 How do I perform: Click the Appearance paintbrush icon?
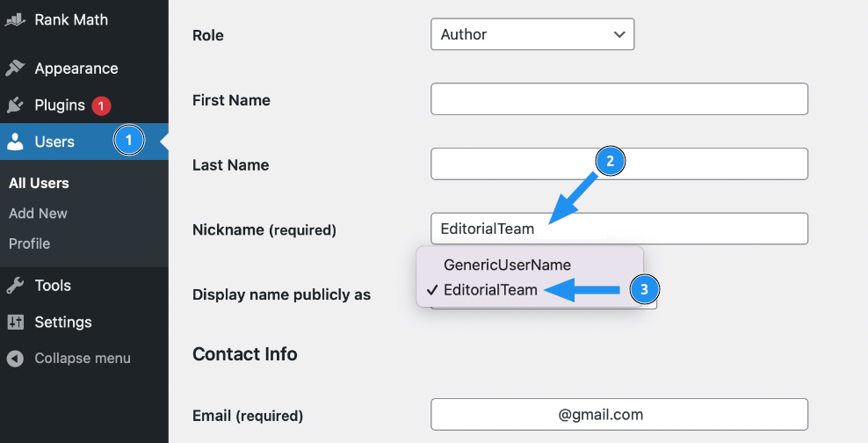tap(15, 68)
